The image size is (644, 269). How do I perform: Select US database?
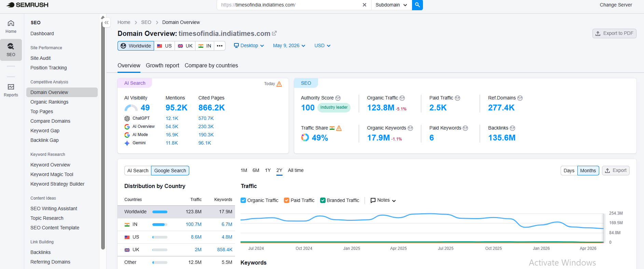[164, 46]
